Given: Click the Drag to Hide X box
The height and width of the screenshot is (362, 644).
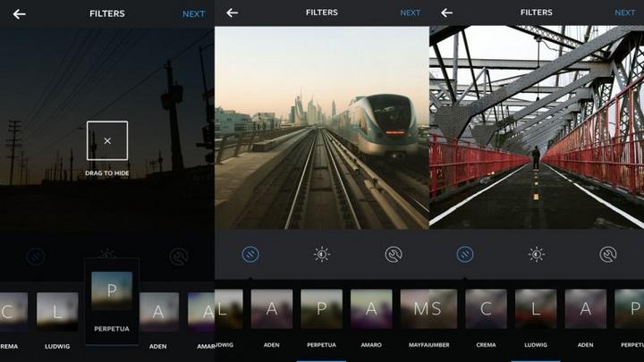Looking at the screenshot, I should [107, 140].
